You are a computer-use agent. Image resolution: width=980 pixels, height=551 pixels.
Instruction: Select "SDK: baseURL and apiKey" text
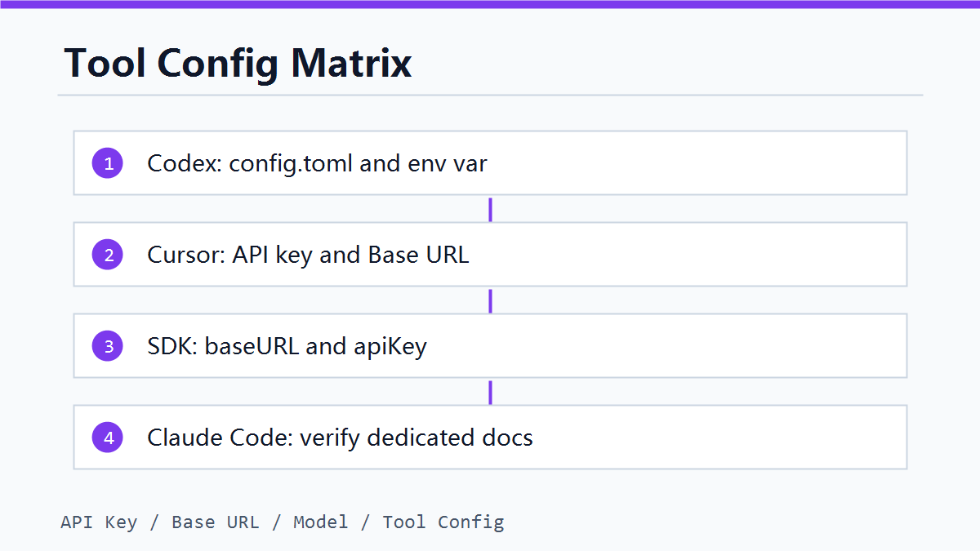(x=287, y=346)
